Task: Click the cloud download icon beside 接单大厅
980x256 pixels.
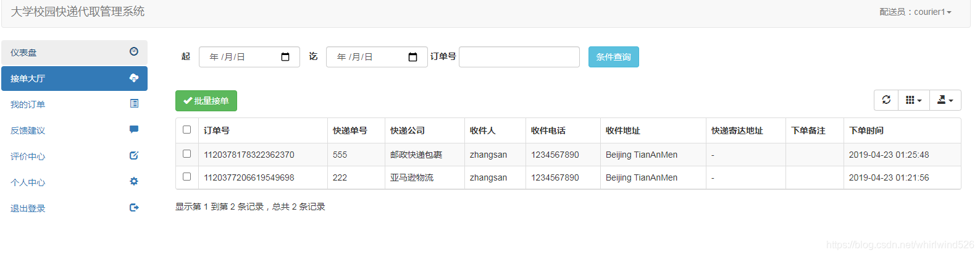Action: pyautogui.click(x=134, y=78)
